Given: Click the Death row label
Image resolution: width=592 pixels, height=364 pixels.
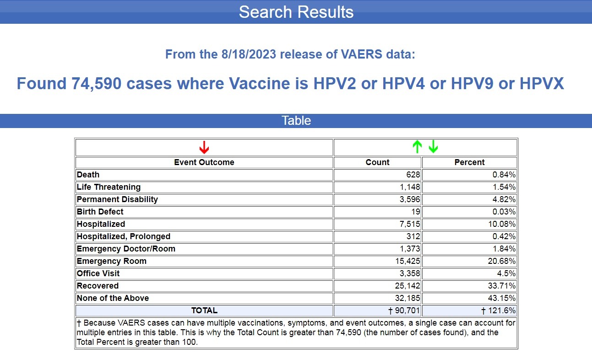Looking at the screenshot, I should 88,175.
